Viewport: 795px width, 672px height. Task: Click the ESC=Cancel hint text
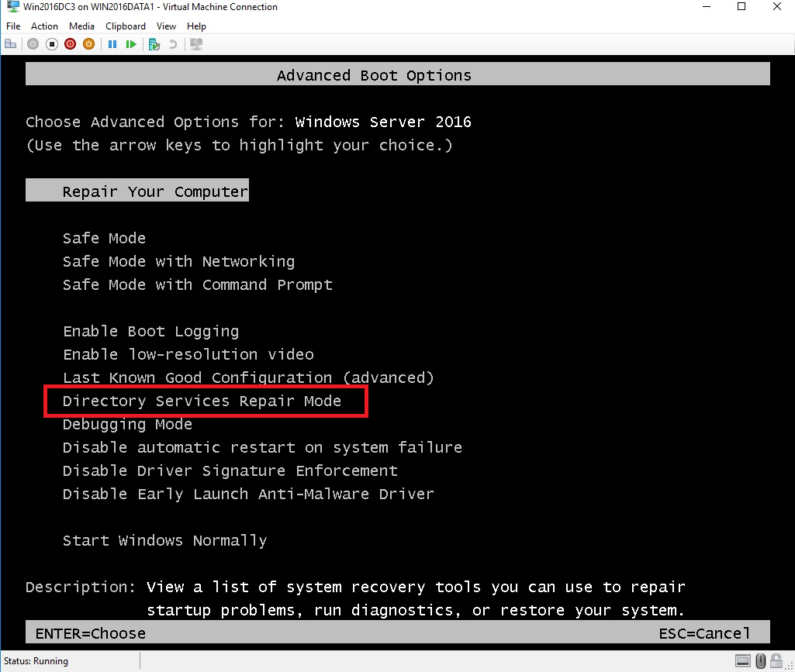pos(704,633)
